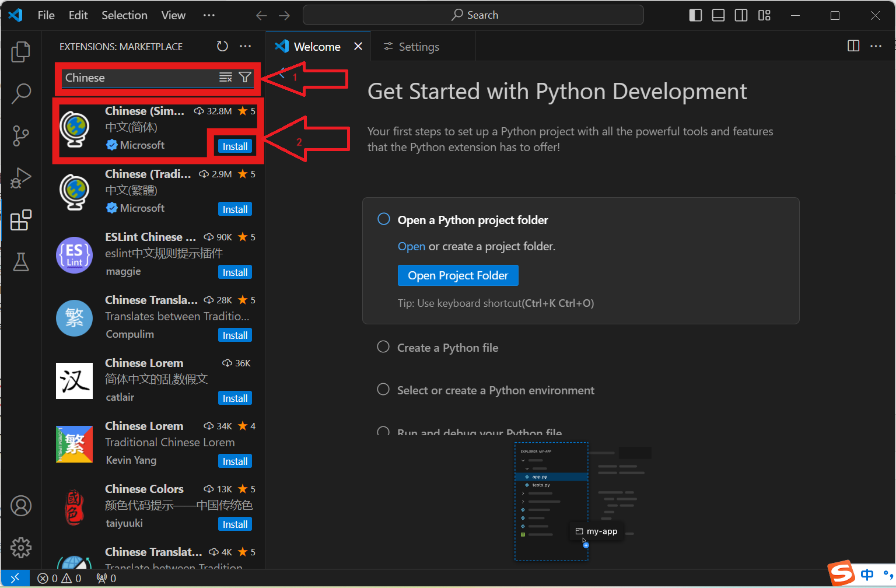This screenshot has height=588, width=896.
Task: Open the Extensions view icon
Action: point(21,220)
